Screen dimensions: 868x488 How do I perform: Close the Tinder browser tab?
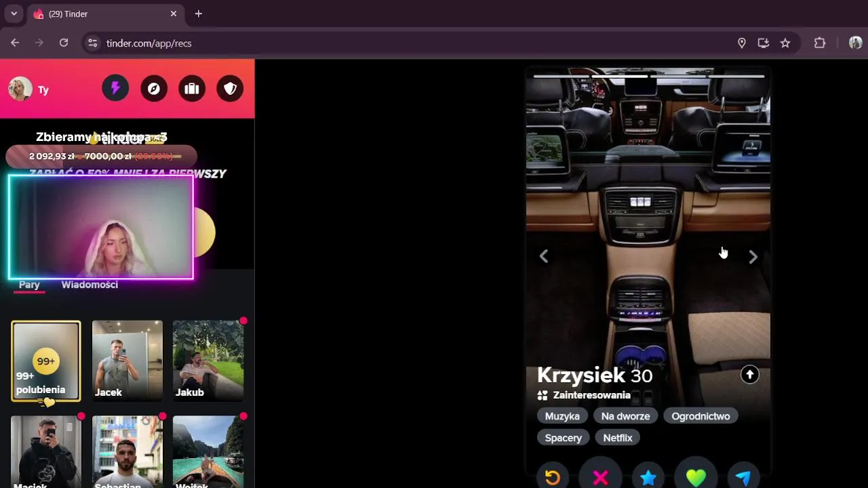(174, 14)
